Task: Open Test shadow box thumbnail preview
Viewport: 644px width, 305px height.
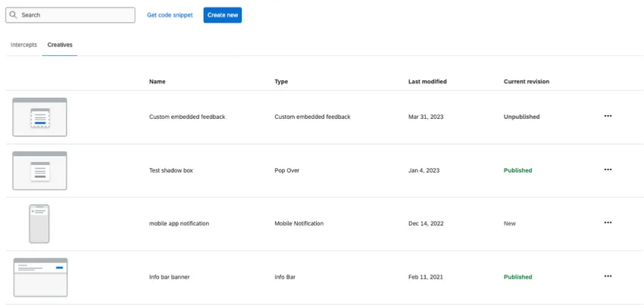Action: (39, 170)
